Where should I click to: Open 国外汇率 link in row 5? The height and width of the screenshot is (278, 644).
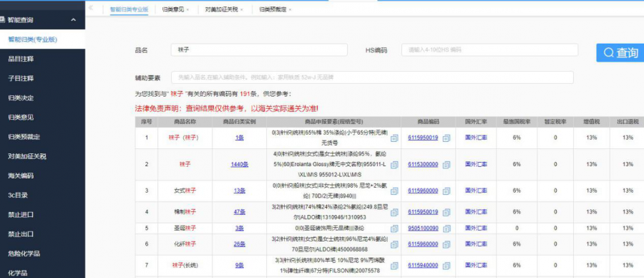click(x=476, y=228)
